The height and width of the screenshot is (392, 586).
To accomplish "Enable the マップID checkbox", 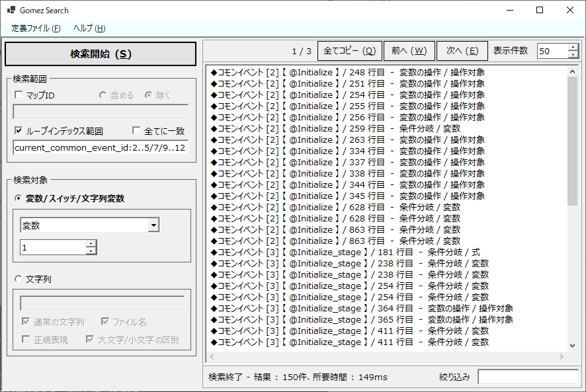I will pyautogui.click(x=19, y=95).
